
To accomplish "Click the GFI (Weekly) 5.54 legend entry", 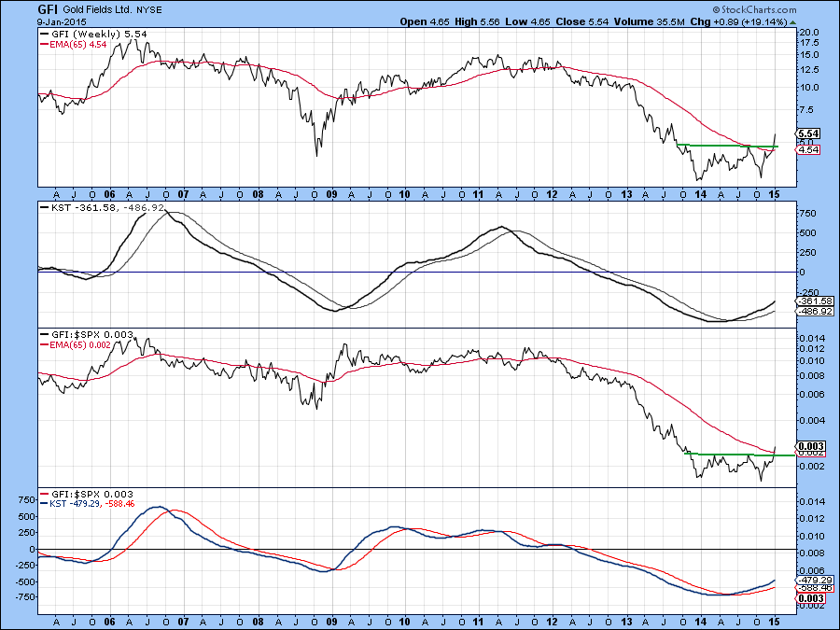I will [x=93, y=34].
